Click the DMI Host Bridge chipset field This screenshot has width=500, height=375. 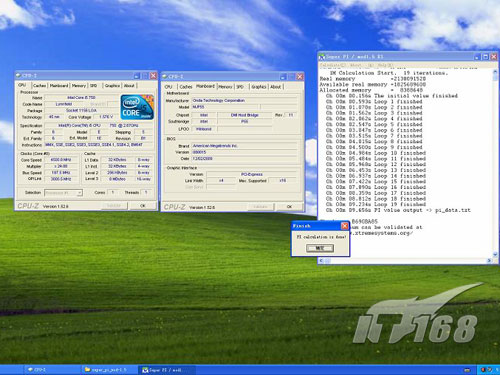pyautogui.click(x=245, y=115)
